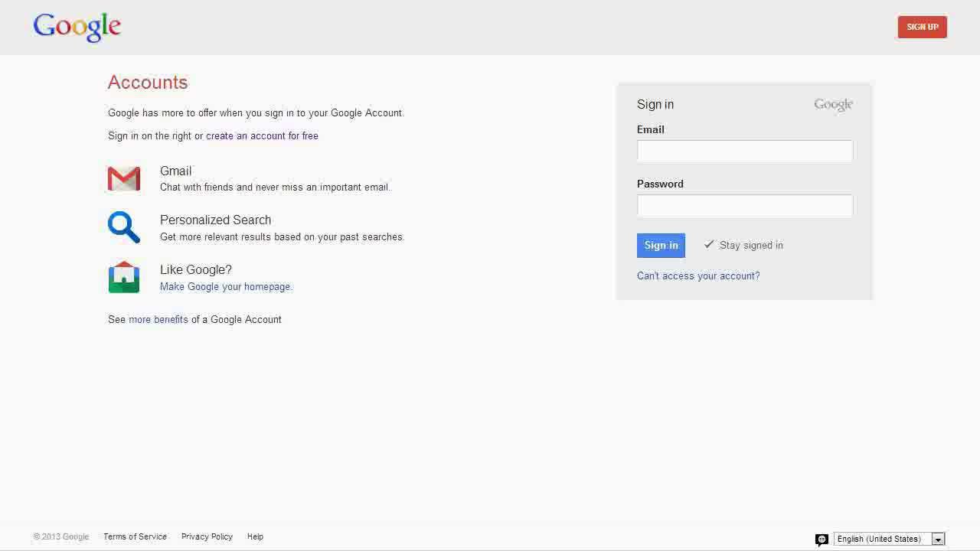Image resolution: width=980 pixels, height=551 pixels.
Task: Click Make Google your homepage link
Action: point(225,287)
